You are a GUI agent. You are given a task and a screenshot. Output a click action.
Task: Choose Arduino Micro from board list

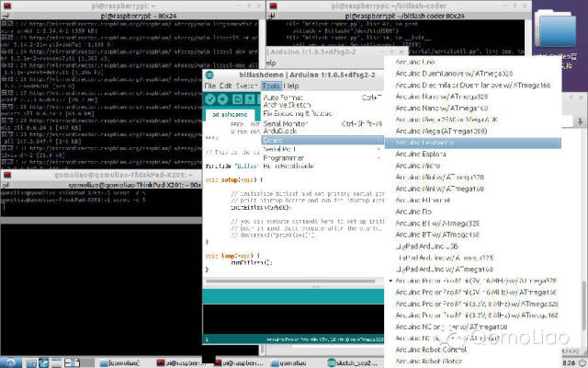point(473,166)
